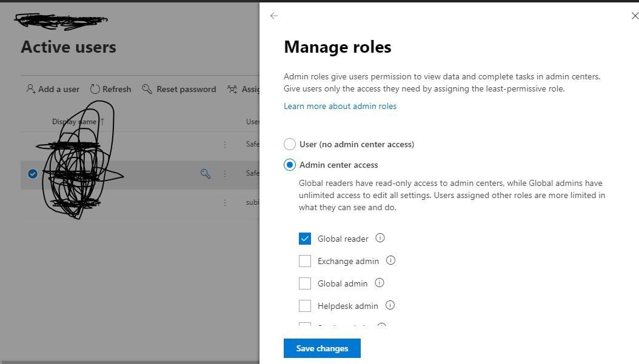View info for the Helpdesk admin role
This screenshot has height=364, width=639.
point(390,306)
